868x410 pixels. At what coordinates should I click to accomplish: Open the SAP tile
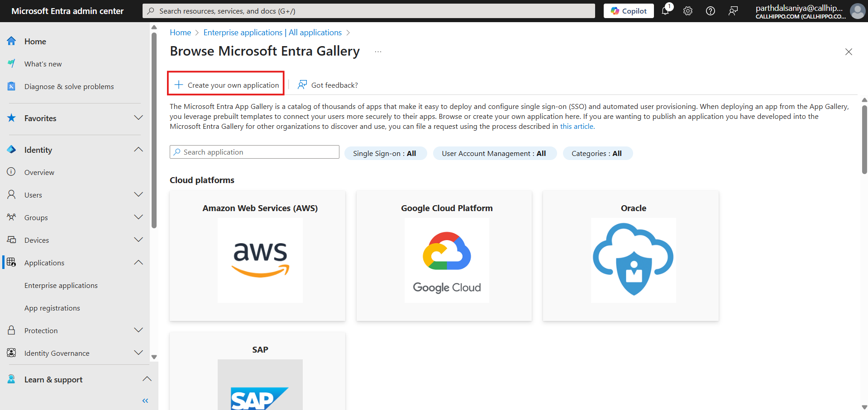[258, 371]
